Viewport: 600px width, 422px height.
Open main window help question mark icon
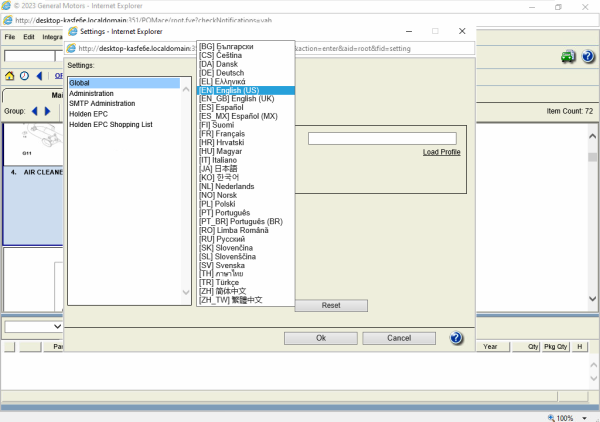[588, 57]
